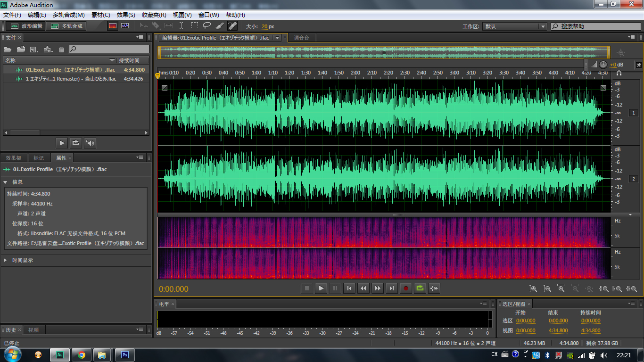Insert file into multitrack icon
The image size is (644, 362).
(x=48, y=49)
